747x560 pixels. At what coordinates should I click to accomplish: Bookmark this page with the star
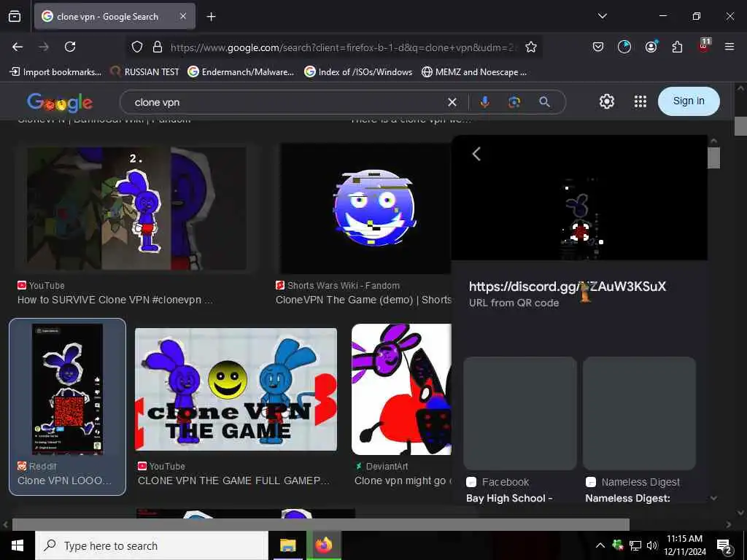point(531,47)
